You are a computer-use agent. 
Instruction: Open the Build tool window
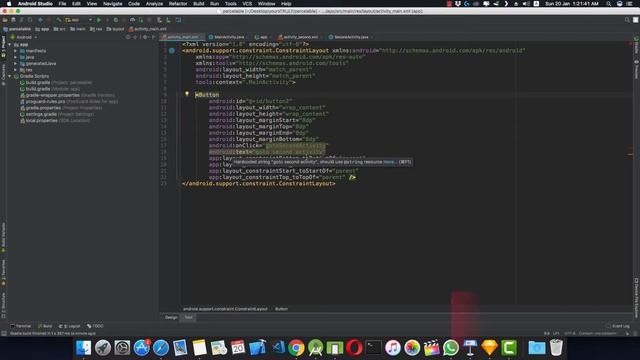coord(45,326)
